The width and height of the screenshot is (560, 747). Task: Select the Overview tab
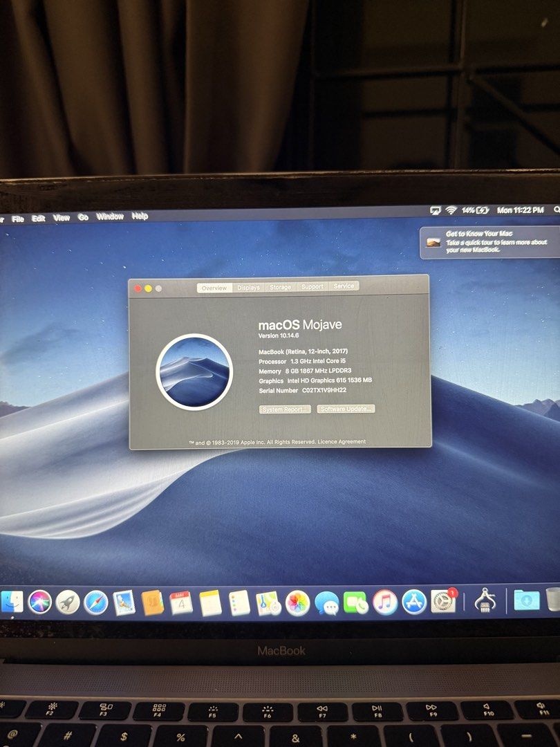(x=215, y=288)
